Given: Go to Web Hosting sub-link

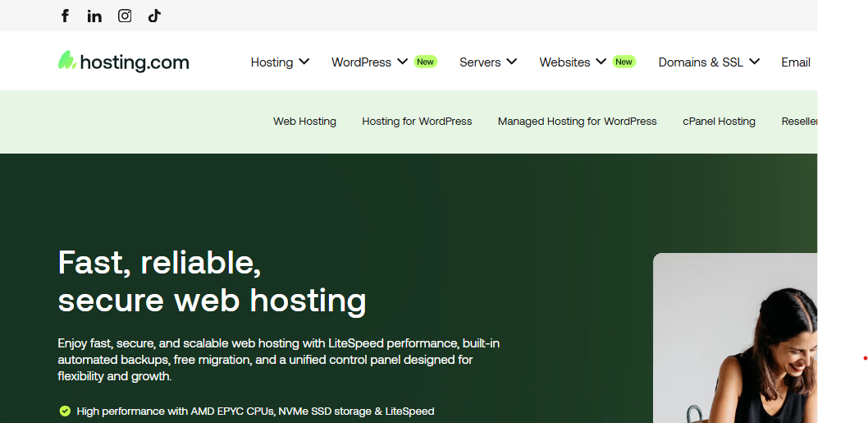Looking at the screenshot, I should coord(304,122).
